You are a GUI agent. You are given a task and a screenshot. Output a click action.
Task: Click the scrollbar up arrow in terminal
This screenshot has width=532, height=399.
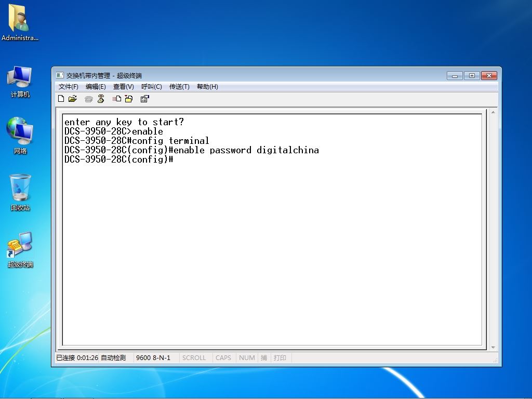493,112
